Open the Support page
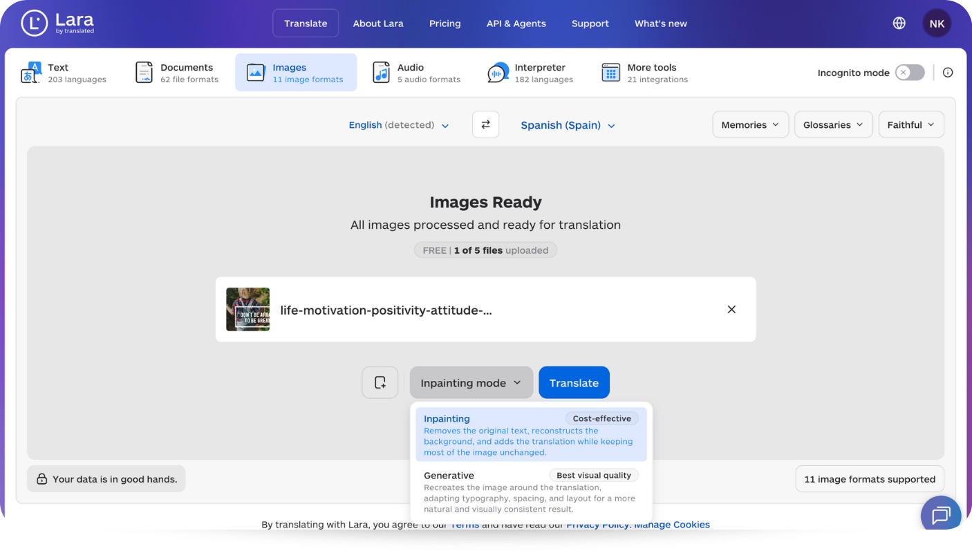Image resolution: width=972 pixels, height=560 pixels. pos(590,24)
